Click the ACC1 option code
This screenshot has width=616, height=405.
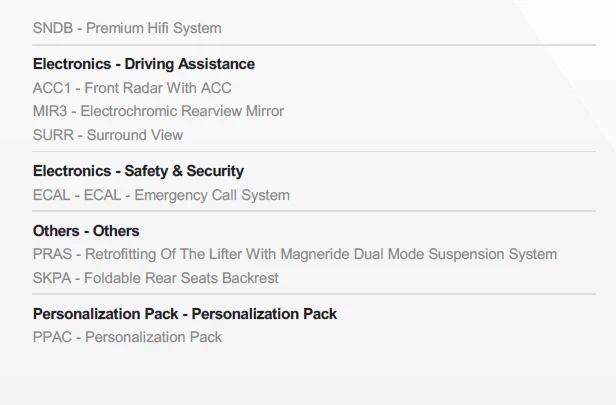51,88
